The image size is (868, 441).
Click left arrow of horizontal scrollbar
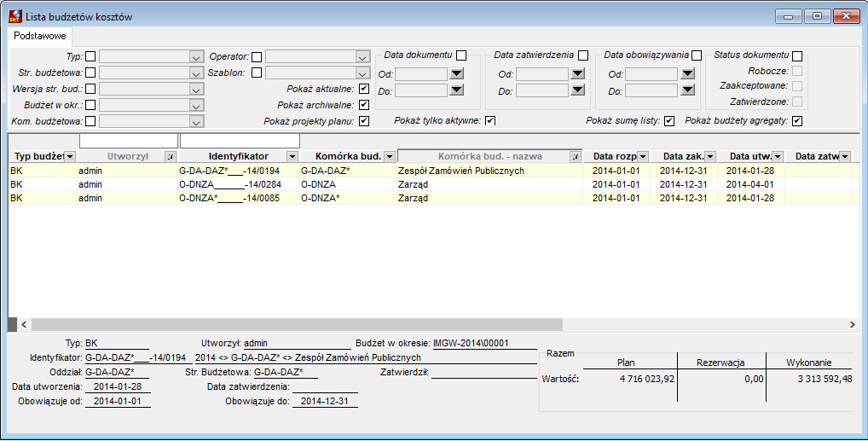click(x=24, y=324)
